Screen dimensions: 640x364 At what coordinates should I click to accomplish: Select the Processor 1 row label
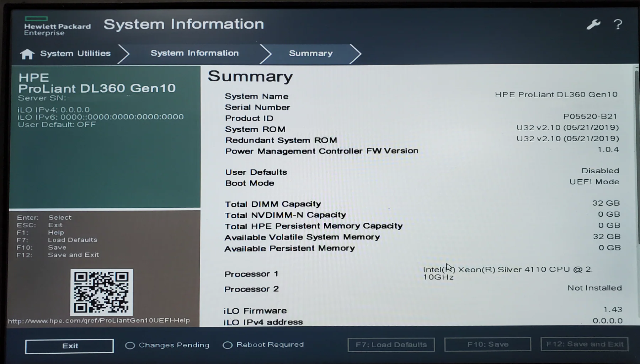pos(251,274)
